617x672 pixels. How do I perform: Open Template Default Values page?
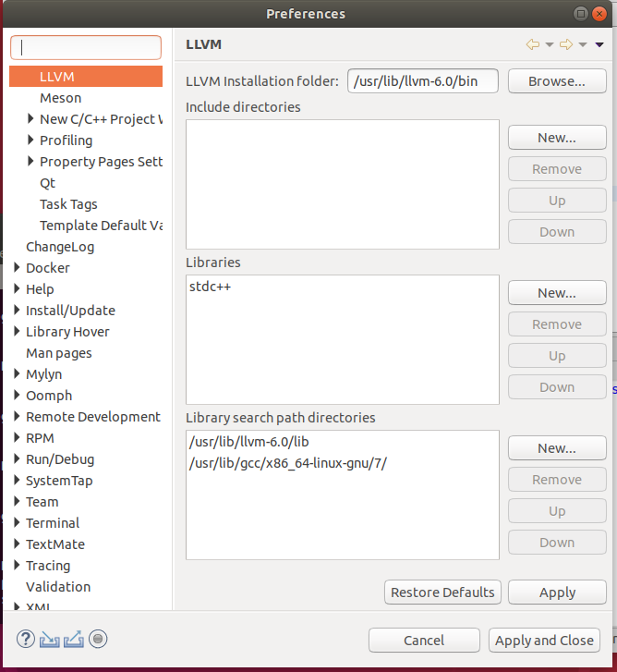coord(101,226)
